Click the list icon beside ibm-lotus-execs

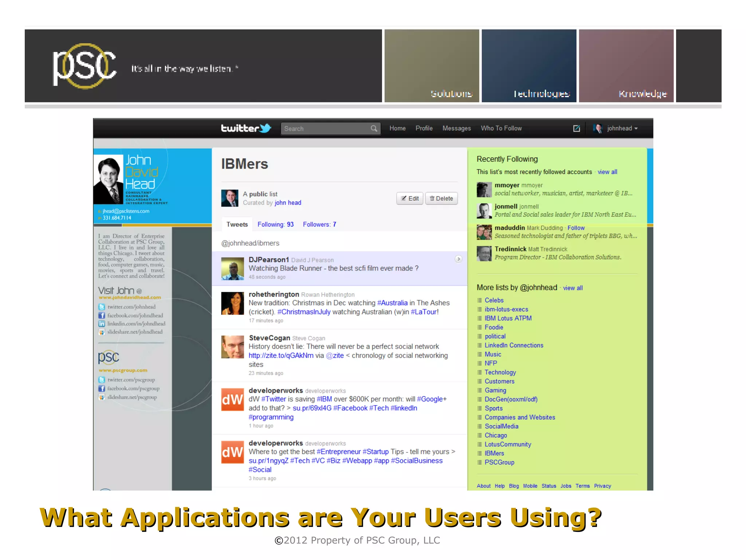pyautogui.click(x=479, y=309)
